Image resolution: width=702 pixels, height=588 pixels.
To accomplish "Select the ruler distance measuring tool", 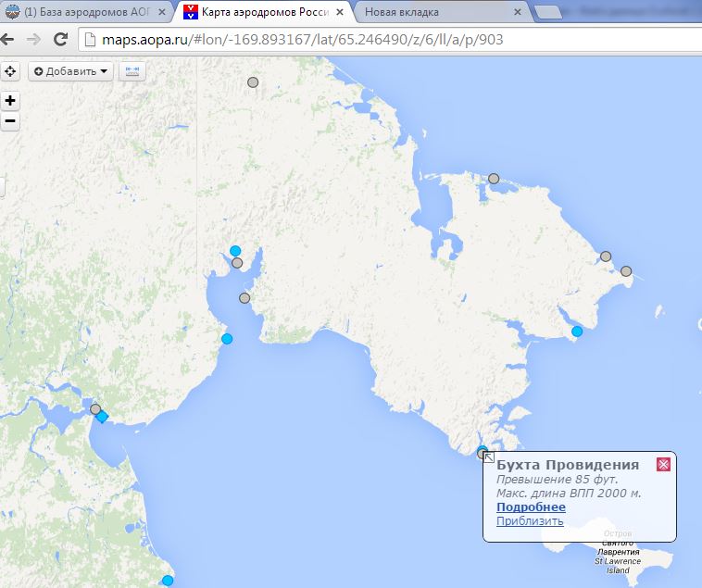I will tap(132, 71).
